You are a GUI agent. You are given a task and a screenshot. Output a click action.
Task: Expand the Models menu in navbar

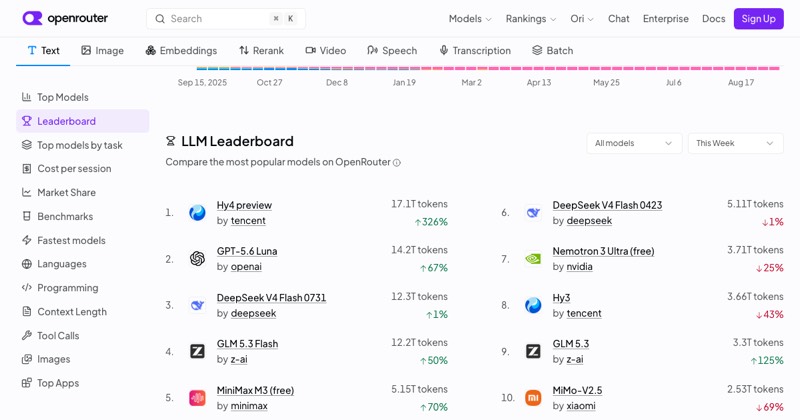click(x=470, y=19)
